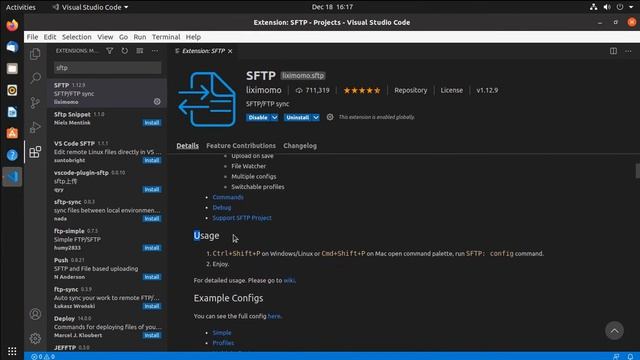Install the ftp-simple extension
This screenshot has width=640, height=360.
tap(152, 248)
